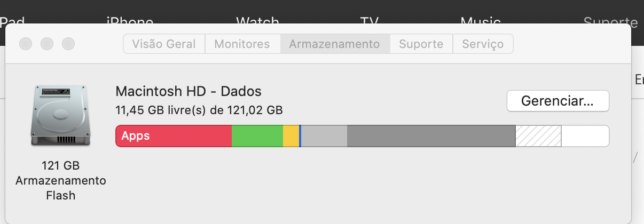Click the hatched purgeable storage segment

[x=538, y=136]
